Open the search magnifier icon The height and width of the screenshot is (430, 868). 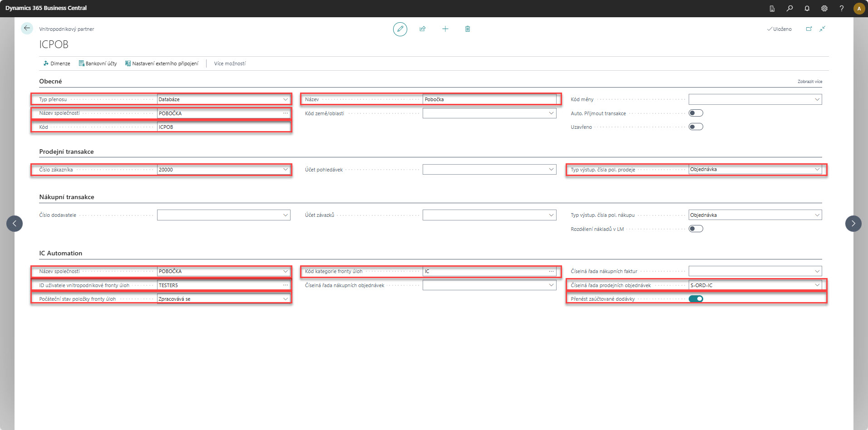click(790, 8)
